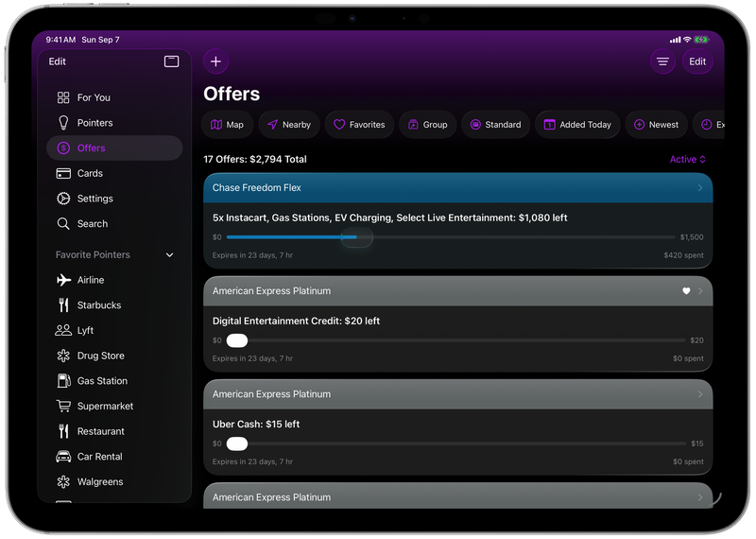Toggle the sidebar panel icon
This screenshot has height=539, width=756.
(x=171, y=61)
